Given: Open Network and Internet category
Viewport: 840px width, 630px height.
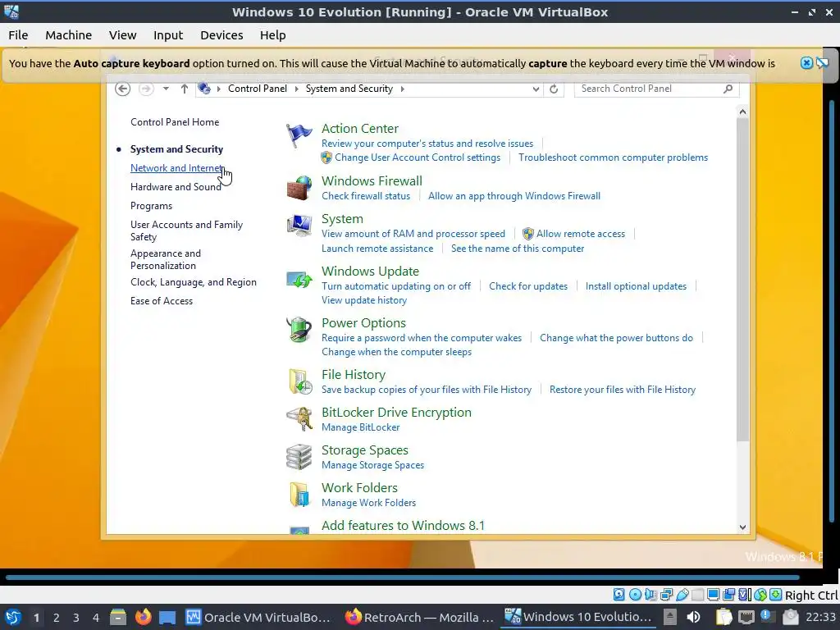Looking at the screenshot, I should pyautogui.click(x=177, y=168).
